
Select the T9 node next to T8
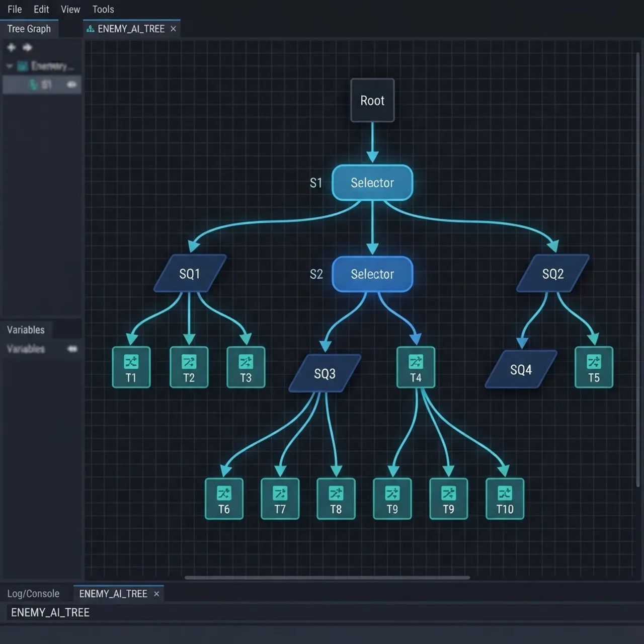pyautogui.click(x=392, y=499)
